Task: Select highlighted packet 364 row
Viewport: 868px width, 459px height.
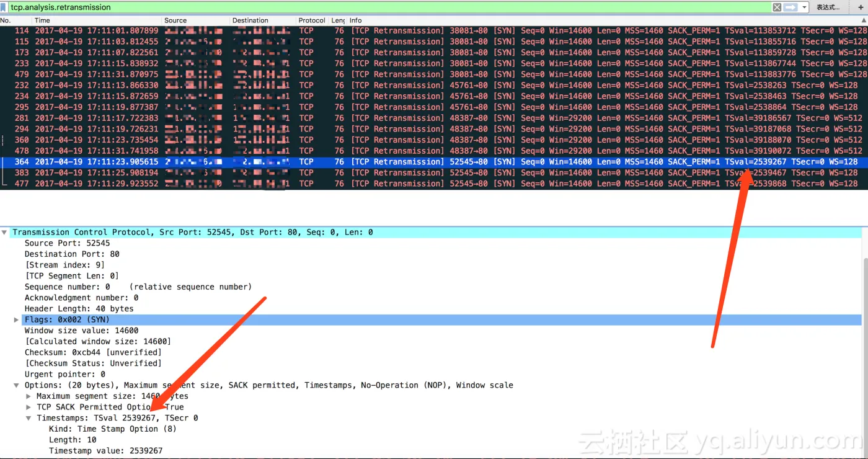Action: click(434, 162)
